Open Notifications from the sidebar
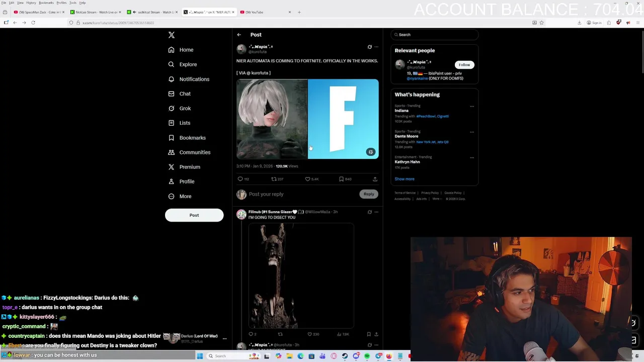The width and height of the screenshot is (644, 362). click(x=189, y=79)
